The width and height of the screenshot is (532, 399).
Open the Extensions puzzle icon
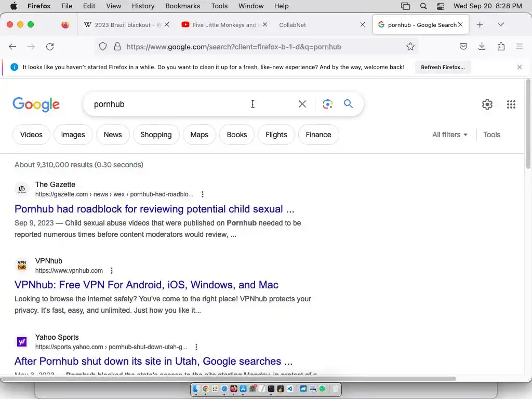click(501, 46)
